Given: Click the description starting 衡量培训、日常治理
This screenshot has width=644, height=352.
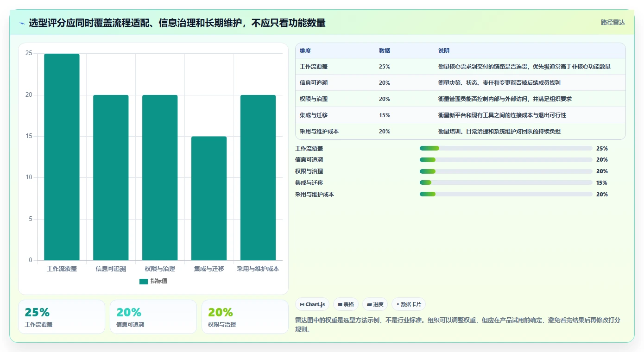Looking at the screenshot, I should [x=499, y=132].
